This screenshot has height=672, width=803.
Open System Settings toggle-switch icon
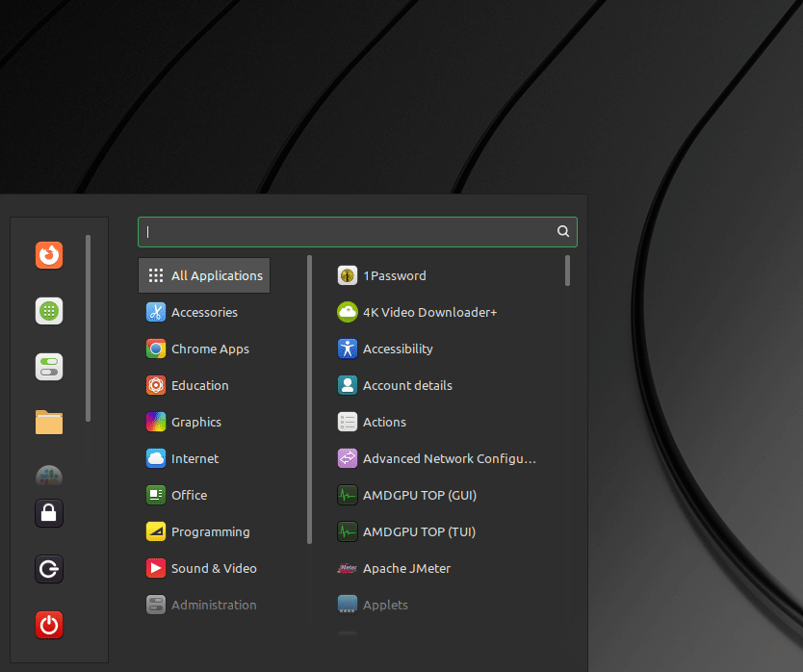49,367
